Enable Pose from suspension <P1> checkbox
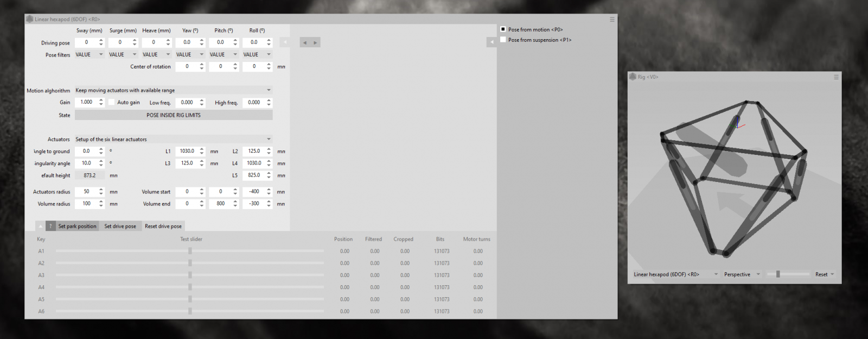 point(503,40)
